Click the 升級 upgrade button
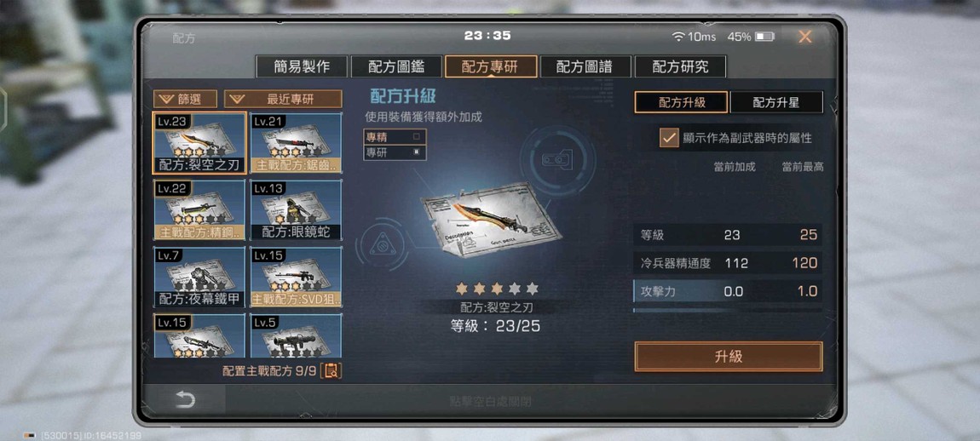The image size is (980, 441). pos(729,357)
